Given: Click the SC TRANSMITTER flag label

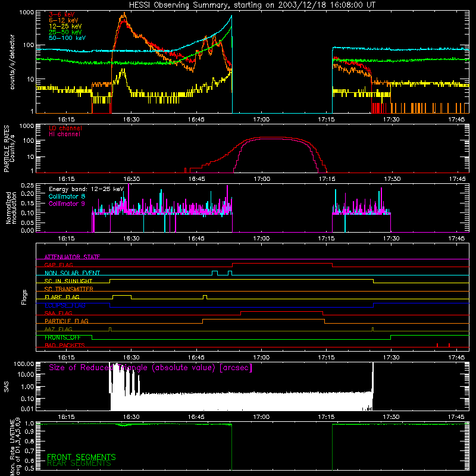Looking at the screenshot, I should pos(69,289).
